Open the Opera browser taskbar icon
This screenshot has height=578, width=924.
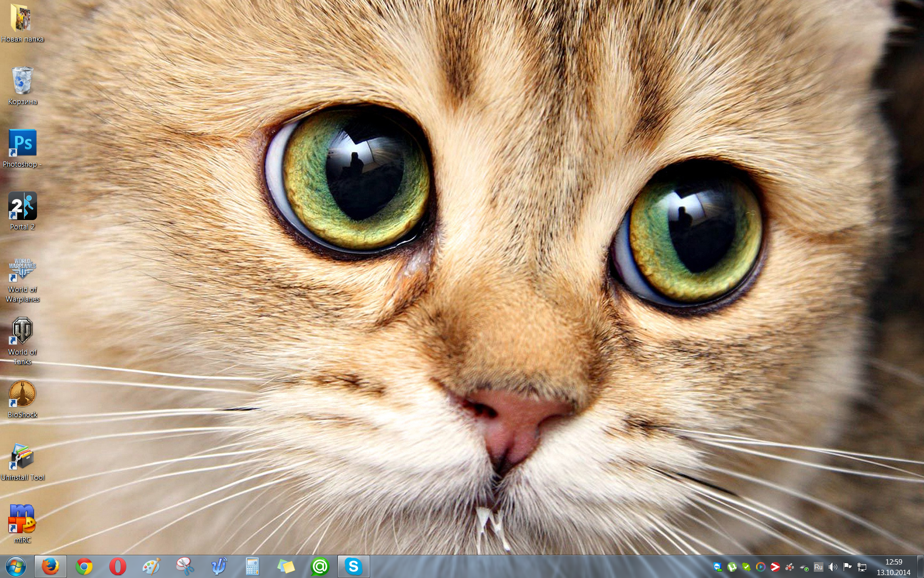click(x=117, y=566)
